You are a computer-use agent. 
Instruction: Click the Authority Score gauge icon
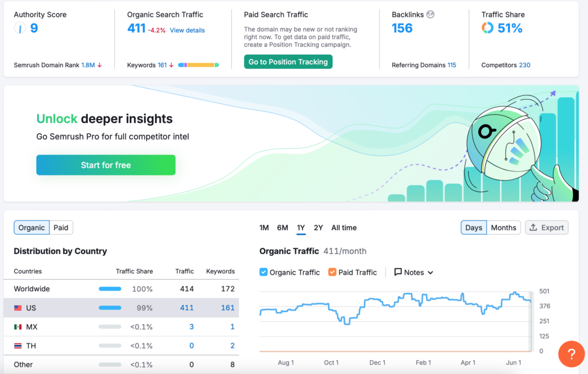20,28
